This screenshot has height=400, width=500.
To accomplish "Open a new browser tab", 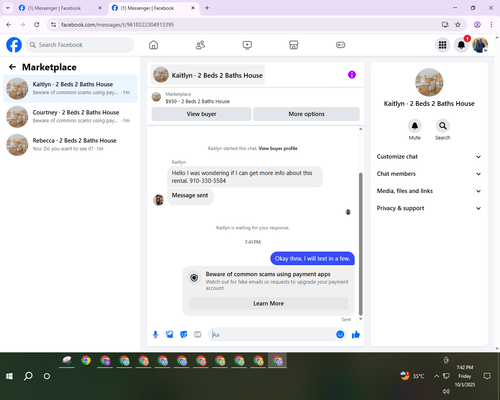I will [x=207, y=8].
